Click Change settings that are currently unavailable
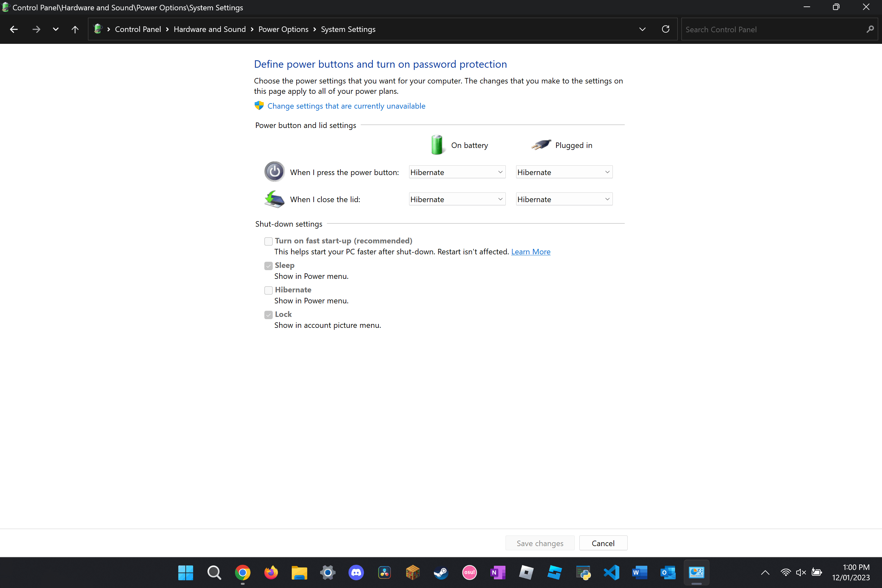The image size is (882, 588). pos(346,106)
